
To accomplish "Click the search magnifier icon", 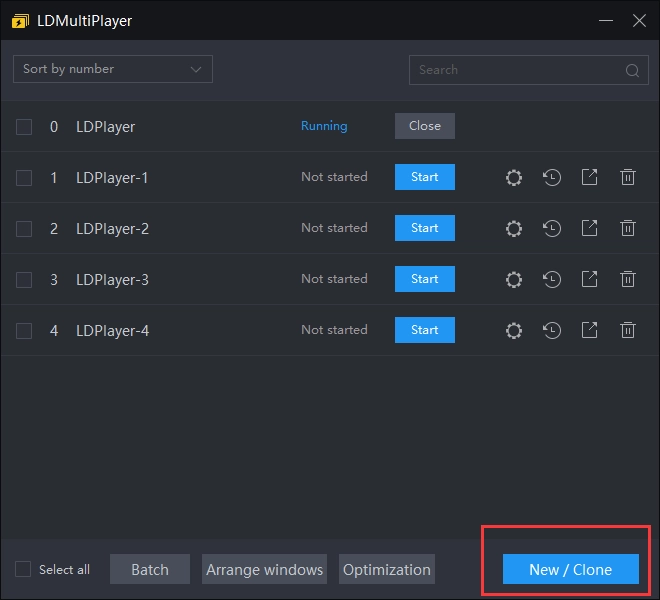I will pos(632,70).
